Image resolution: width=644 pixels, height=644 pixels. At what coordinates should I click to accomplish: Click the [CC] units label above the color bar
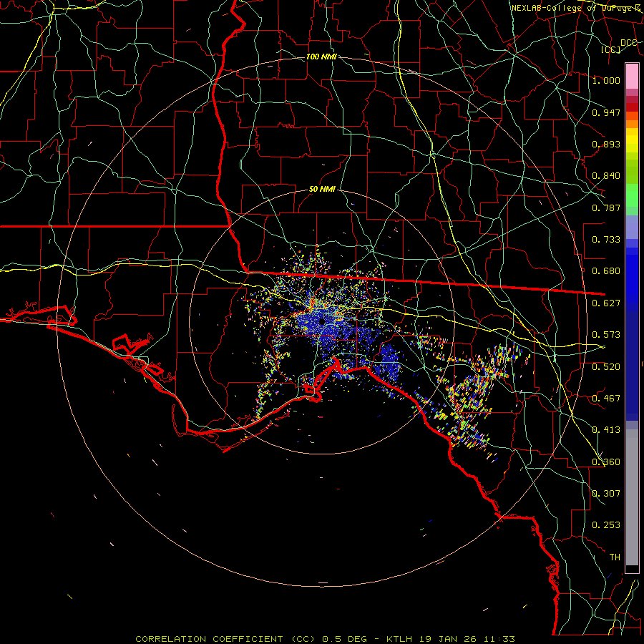tap(611, 49)
